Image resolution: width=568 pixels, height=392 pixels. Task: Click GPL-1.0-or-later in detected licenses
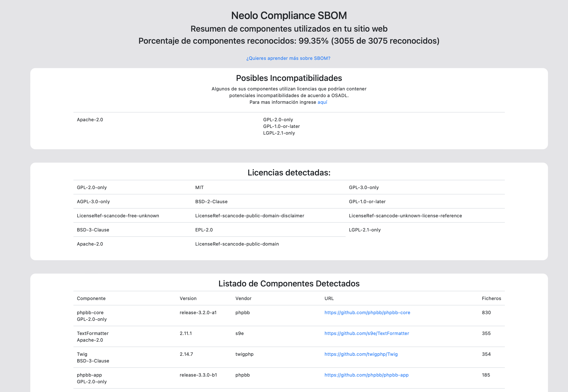tap(367, 202)
